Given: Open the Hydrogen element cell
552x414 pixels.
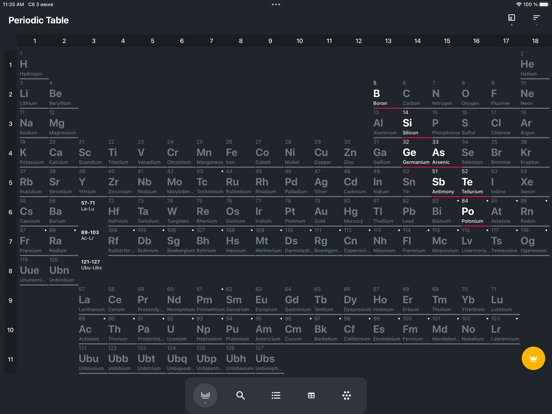Looking at the screenshot, I should pos(34,64).
